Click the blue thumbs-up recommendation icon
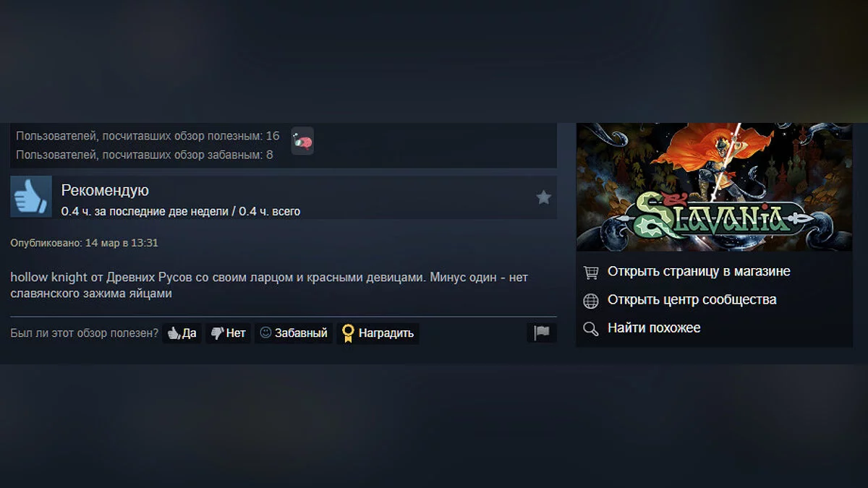This screenshot has width=868, height=488. (x=31, y=197)
